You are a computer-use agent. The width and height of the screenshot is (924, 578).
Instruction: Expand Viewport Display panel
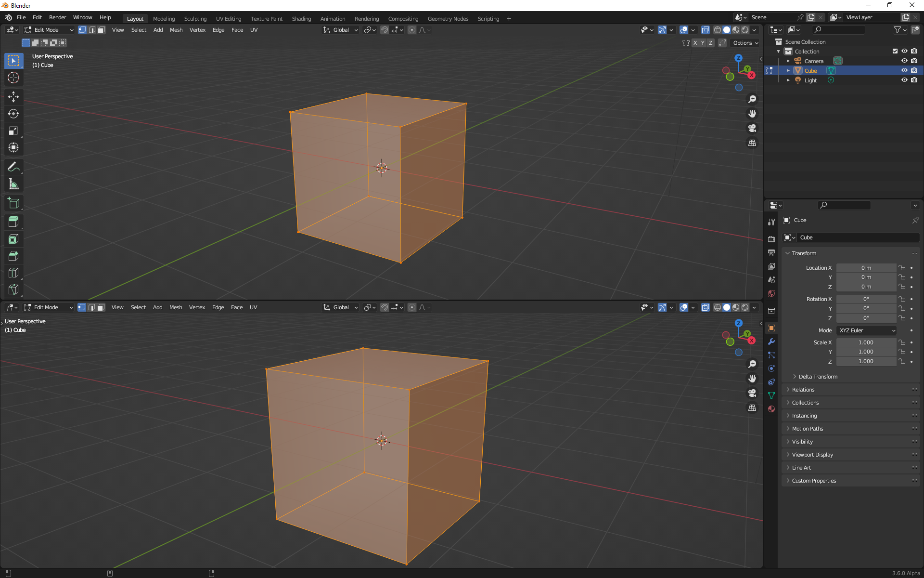click(x=812, y=455)
